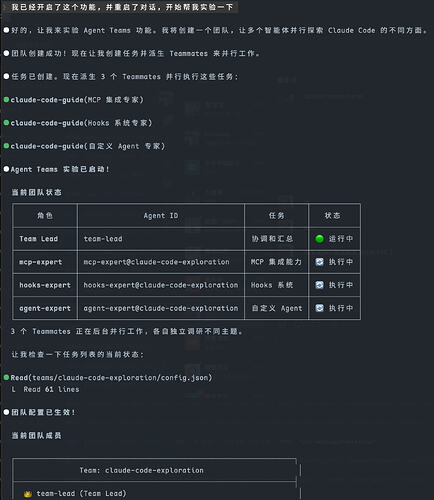
Task: Click the '角色' table header
Action: point(45,215)
